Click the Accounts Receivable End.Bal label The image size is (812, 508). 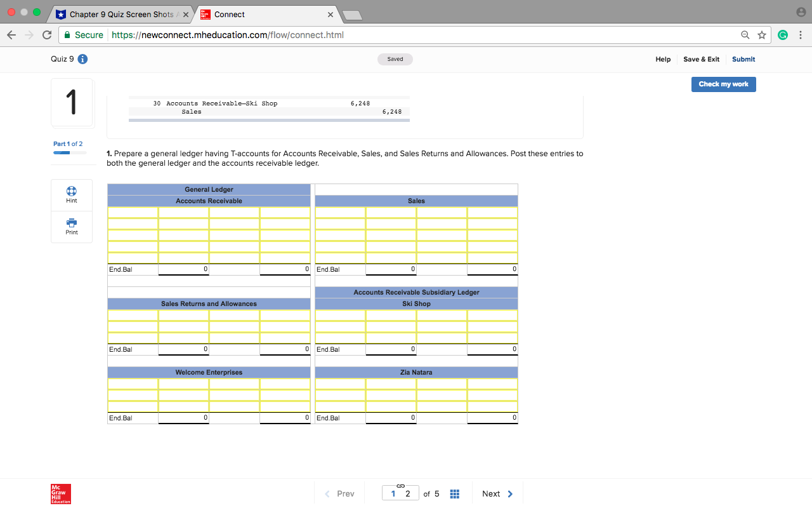(x=121, y=270)
